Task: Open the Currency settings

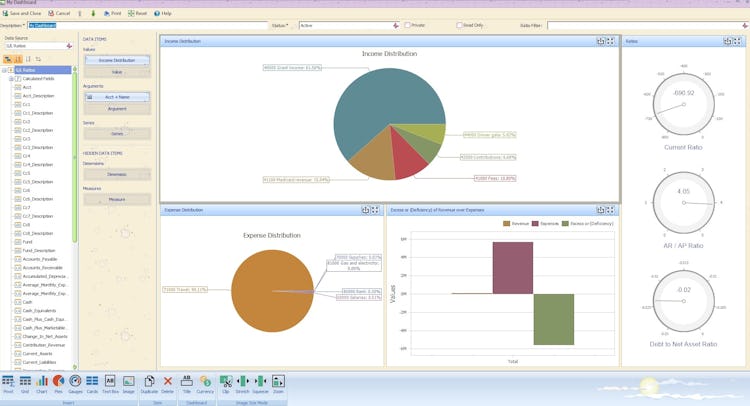Action: pos(205,384)
